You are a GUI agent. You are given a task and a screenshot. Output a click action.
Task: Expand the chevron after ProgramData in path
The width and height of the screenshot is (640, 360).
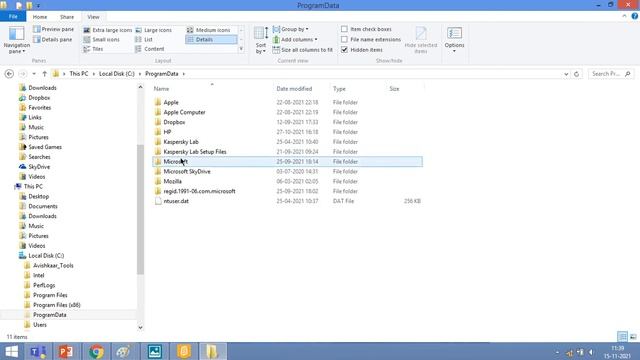(184, 74)
